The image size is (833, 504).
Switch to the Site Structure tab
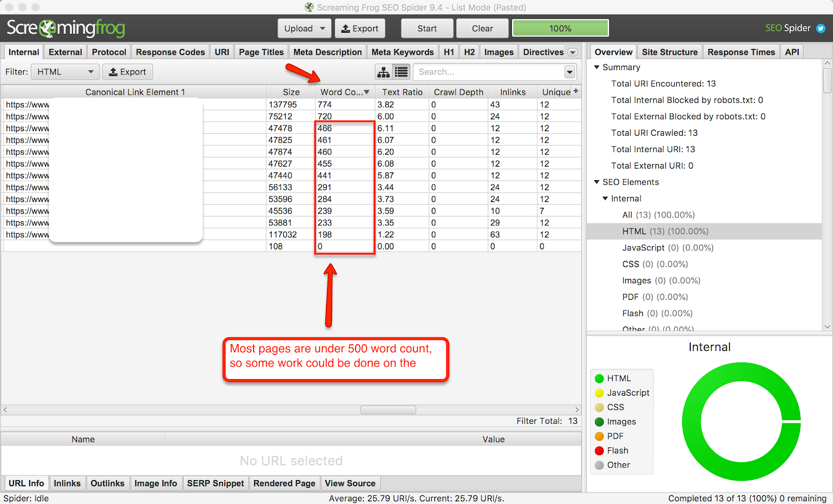pyautogui.click(x=670, y=52)
